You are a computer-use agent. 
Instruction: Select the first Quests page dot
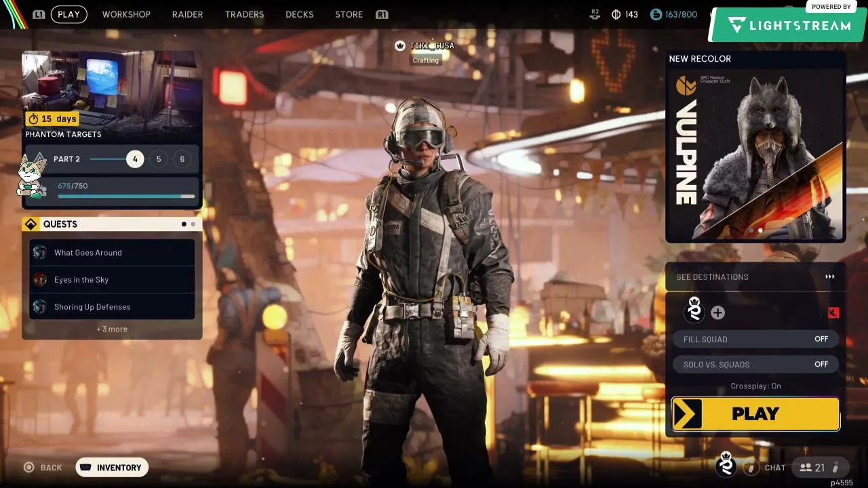tap(184, 224)
